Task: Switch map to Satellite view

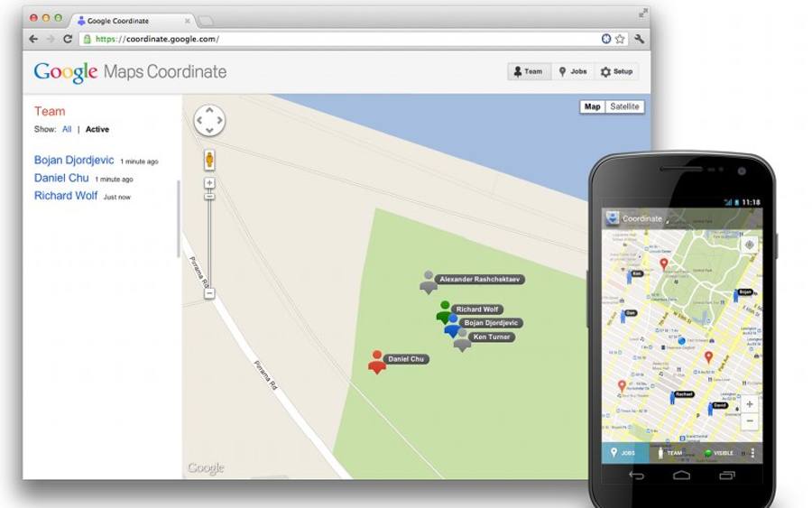Action: coord(624,106)
